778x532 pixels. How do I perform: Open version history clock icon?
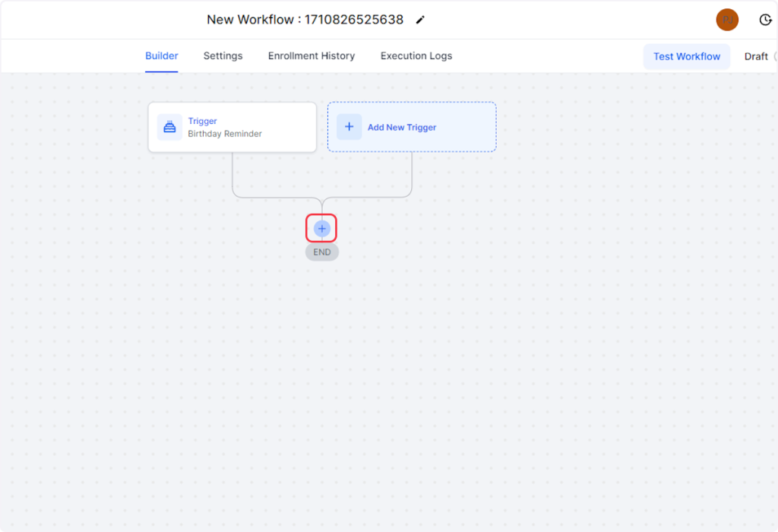(765, 20)
